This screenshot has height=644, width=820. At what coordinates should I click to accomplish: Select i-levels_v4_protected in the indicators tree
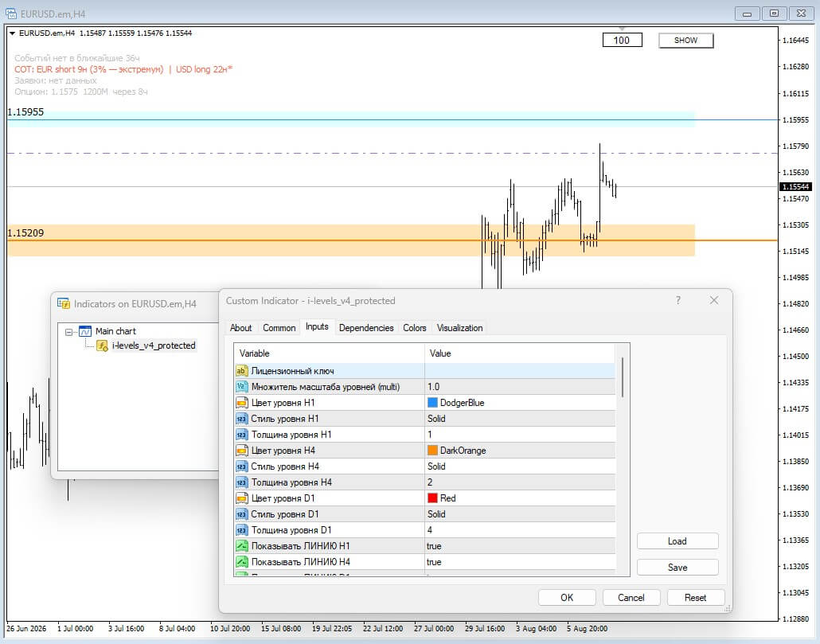click(154, 345)
